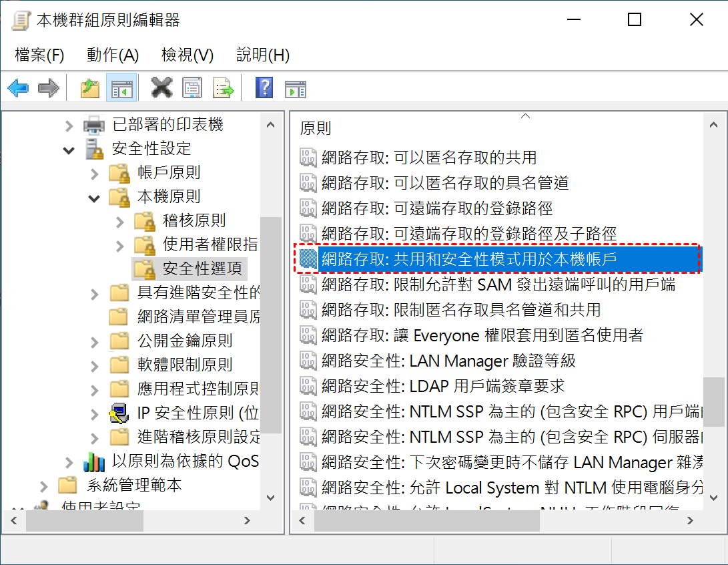The image size is (728, 565).
Task: Open the Properties toolbar icon
Action: (192, 87)
